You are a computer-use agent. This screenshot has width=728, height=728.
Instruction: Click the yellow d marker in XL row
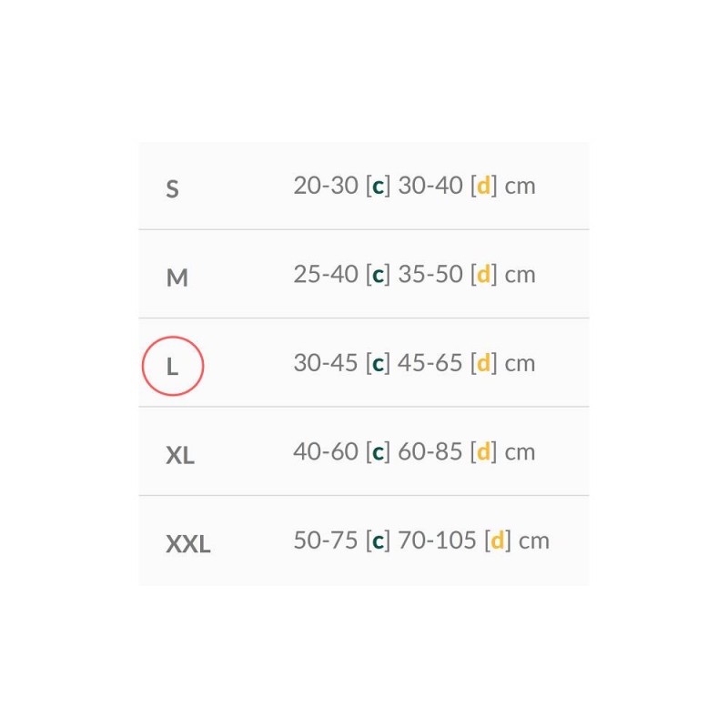point(483,451)
